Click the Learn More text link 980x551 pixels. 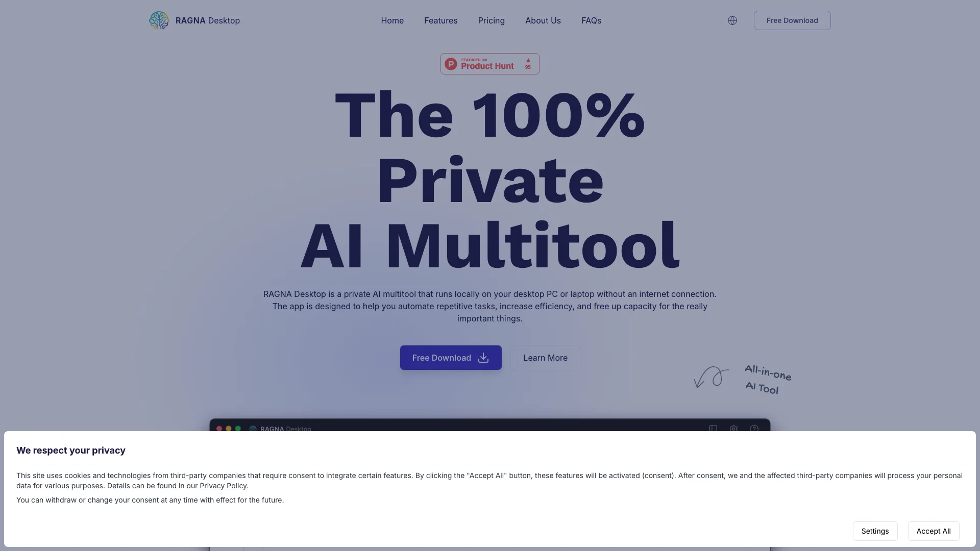(x=545, y=357)
